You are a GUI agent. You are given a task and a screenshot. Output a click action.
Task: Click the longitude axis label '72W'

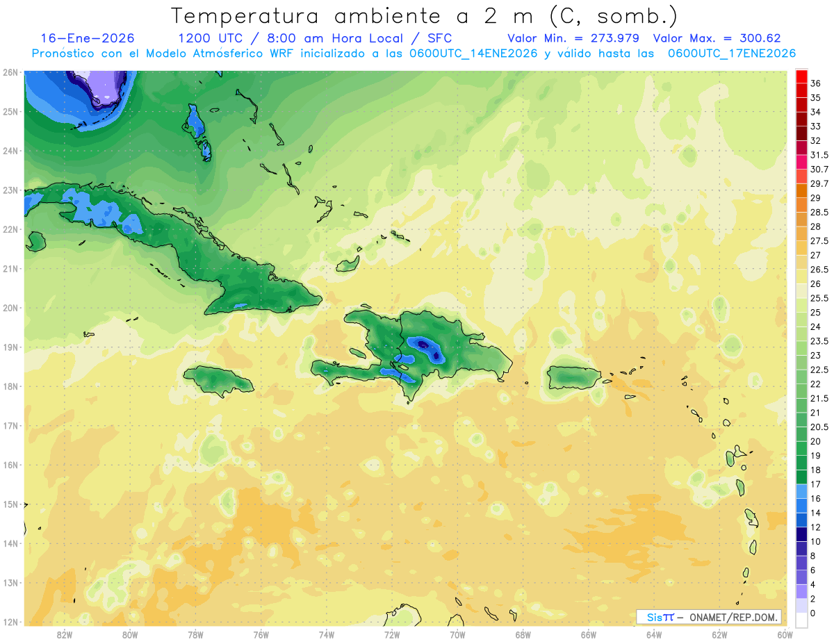point(392,635)
